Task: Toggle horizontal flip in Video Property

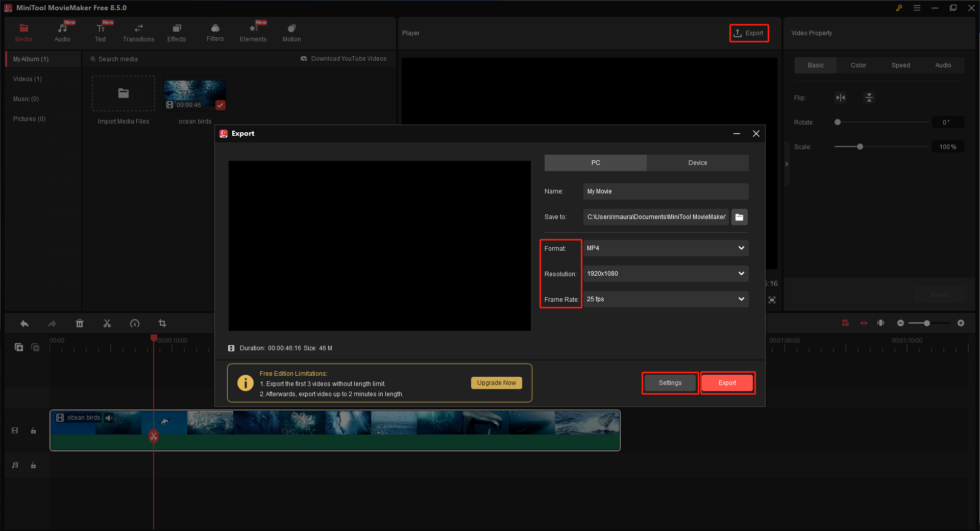Action: (841, 98)
